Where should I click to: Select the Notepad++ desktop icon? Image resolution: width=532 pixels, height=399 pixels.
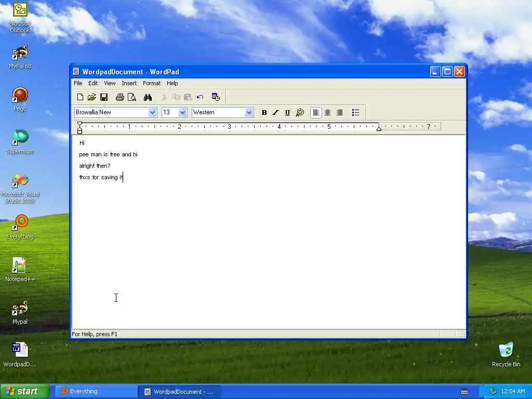click(20, 270)
